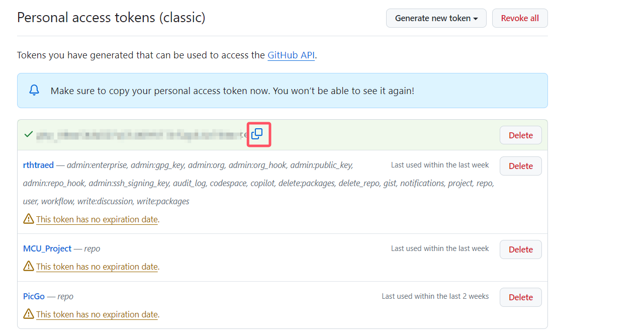Open the rthtraed token details
The height and width of the screenshot is (335, 644).
(x=38, y=165)
